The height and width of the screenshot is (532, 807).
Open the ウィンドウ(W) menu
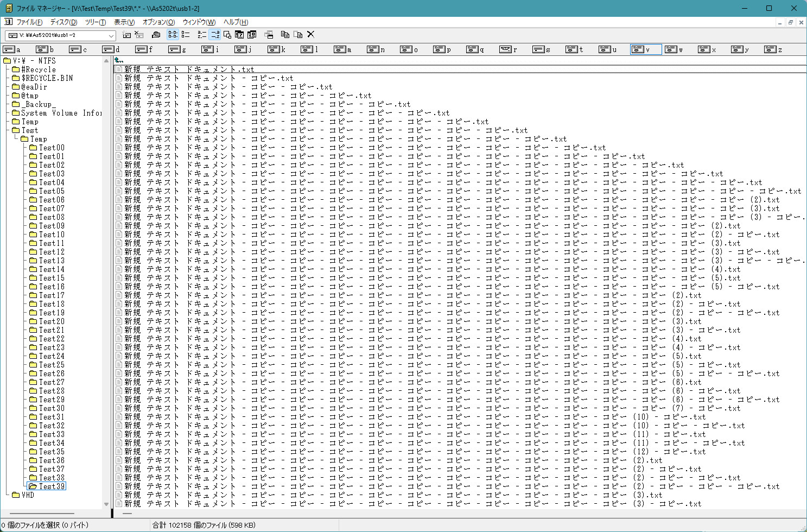(x=199, y=22)
